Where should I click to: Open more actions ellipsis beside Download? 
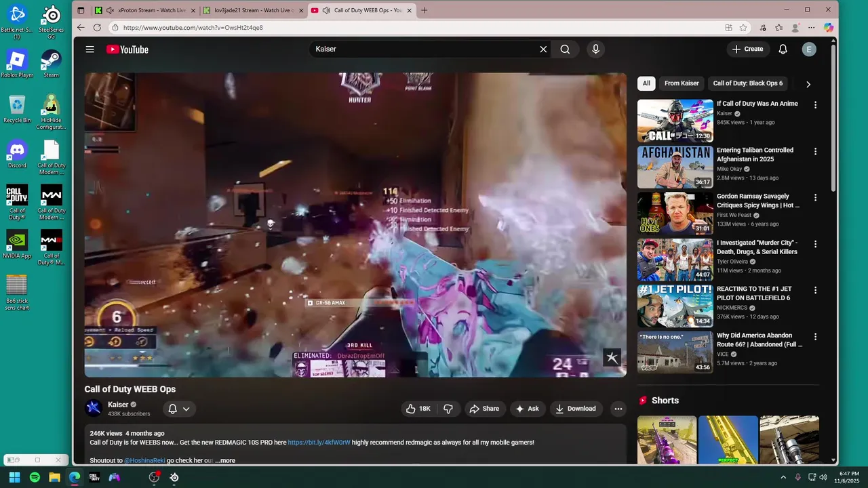pyautogui.click(x=618, y=409)
